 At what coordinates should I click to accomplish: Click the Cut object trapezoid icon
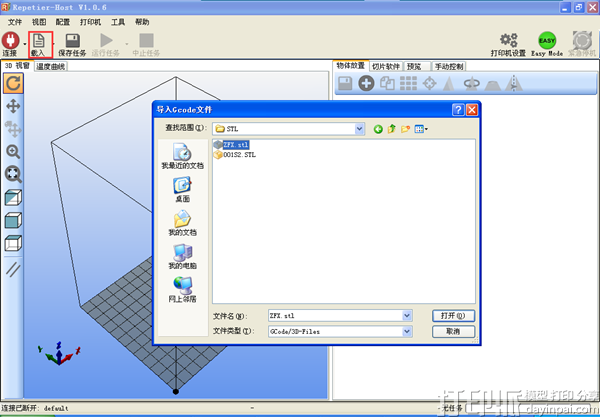(x=493, y=84)
